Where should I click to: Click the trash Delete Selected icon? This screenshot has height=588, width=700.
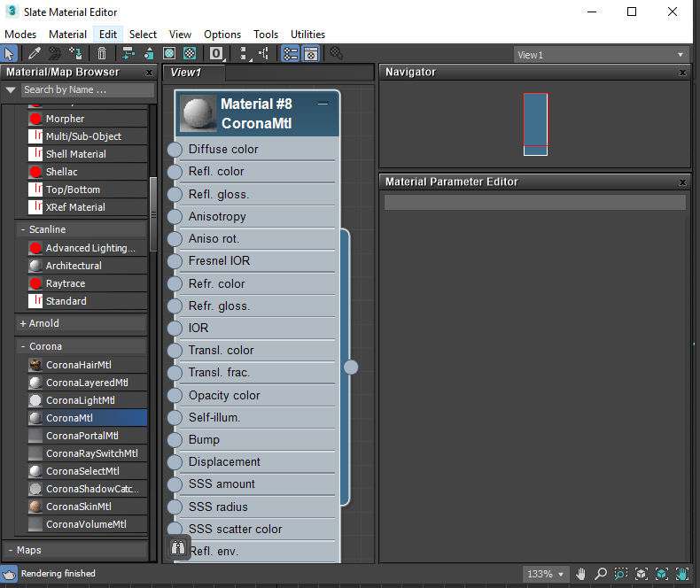[x=102, y=54]
